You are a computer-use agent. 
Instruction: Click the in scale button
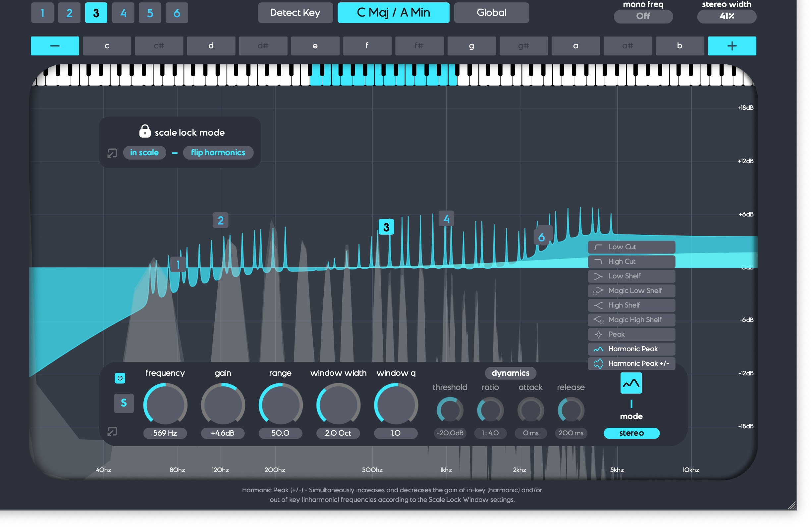click(144, 153)
